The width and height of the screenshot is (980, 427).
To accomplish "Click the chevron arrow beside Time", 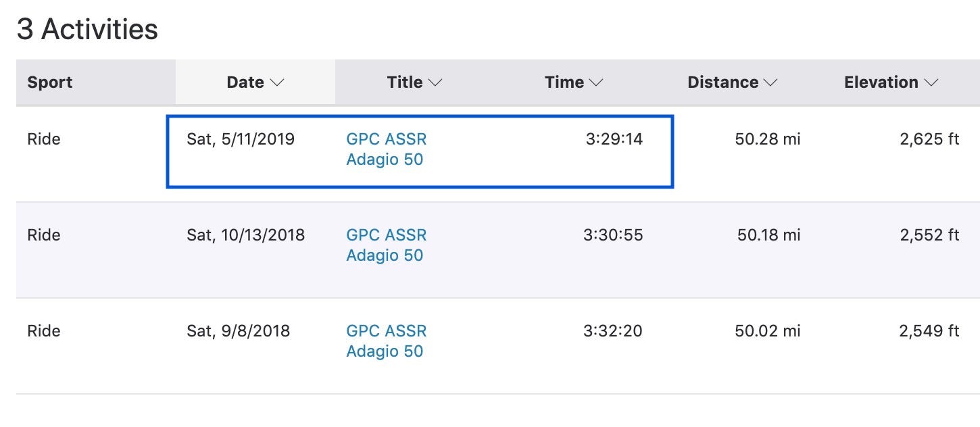I will point(595,82).
